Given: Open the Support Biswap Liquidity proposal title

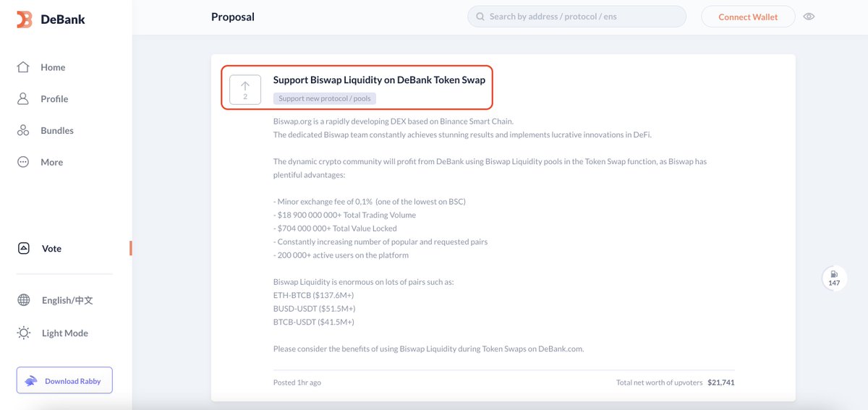Looking at the screenshot, I should coord(379,80).
